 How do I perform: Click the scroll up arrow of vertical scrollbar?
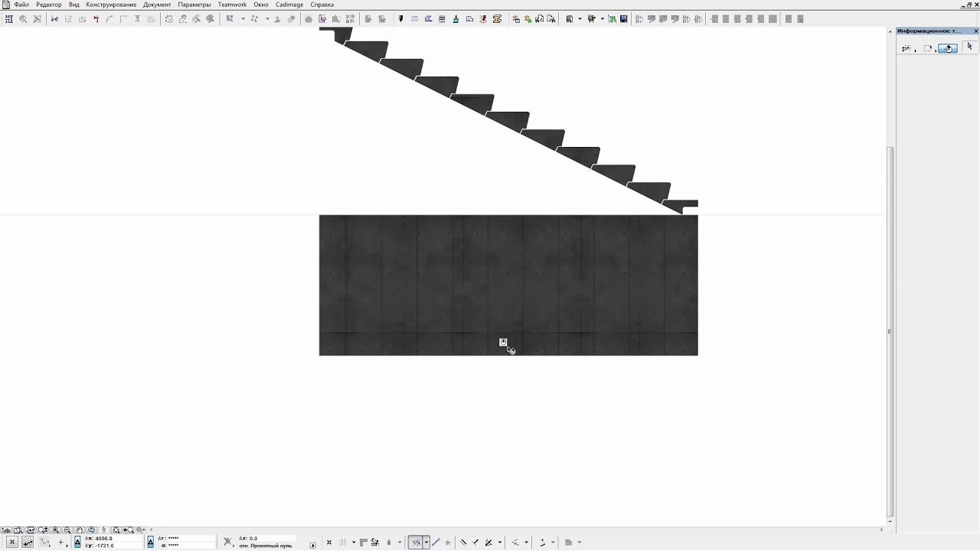tap(890, 31)
